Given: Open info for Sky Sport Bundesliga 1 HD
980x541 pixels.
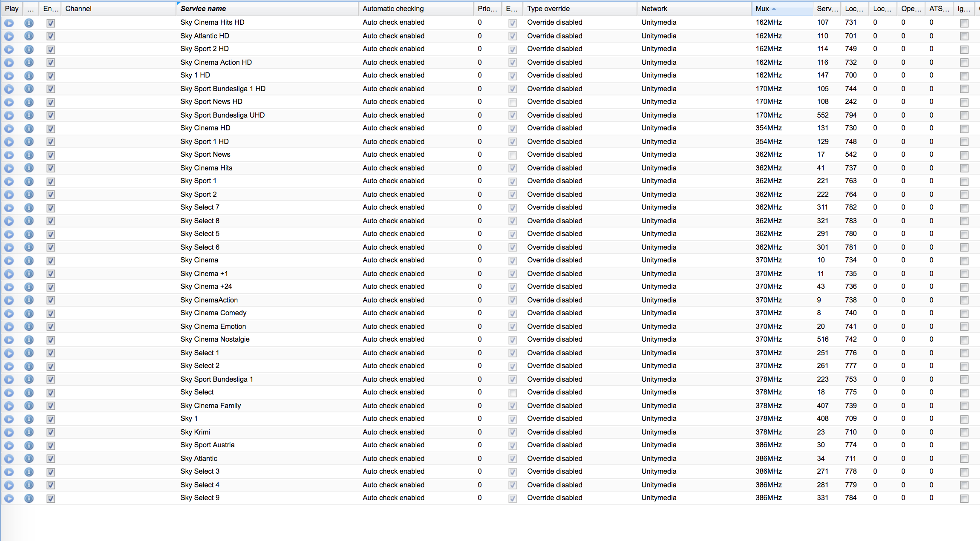Looking at the screenshot, I should tap(29, 89).
